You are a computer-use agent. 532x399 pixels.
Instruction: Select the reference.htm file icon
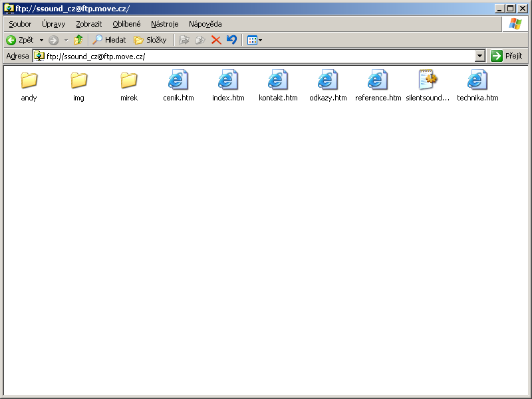378,80
